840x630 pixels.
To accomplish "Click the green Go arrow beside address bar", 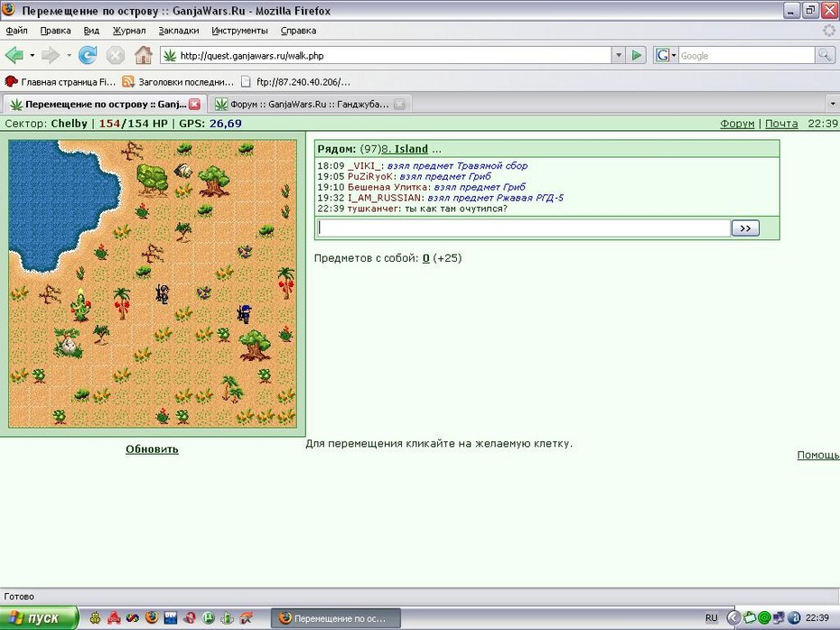I will click(x=637, y=55).
